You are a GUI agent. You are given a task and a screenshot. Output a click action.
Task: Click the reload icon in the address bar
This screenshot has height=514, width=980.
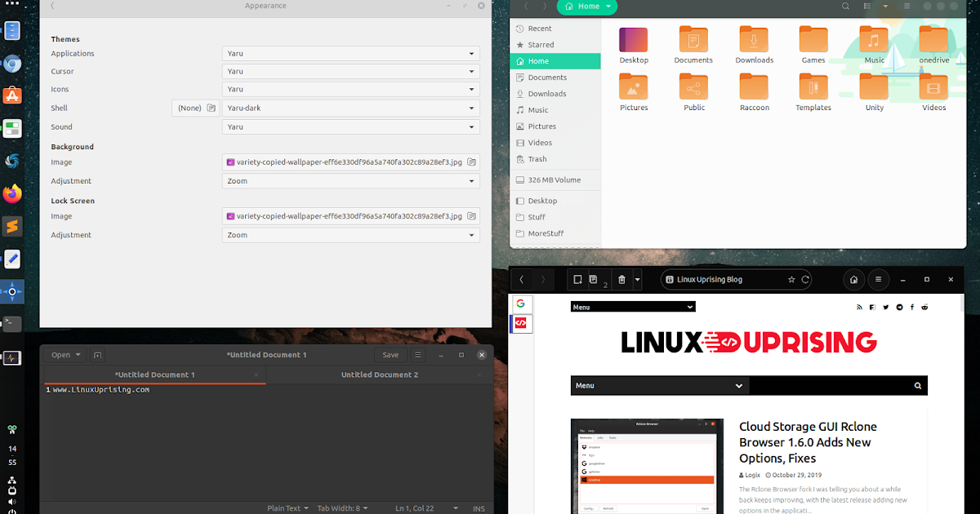pyautogui.click(x=807, y=279)
